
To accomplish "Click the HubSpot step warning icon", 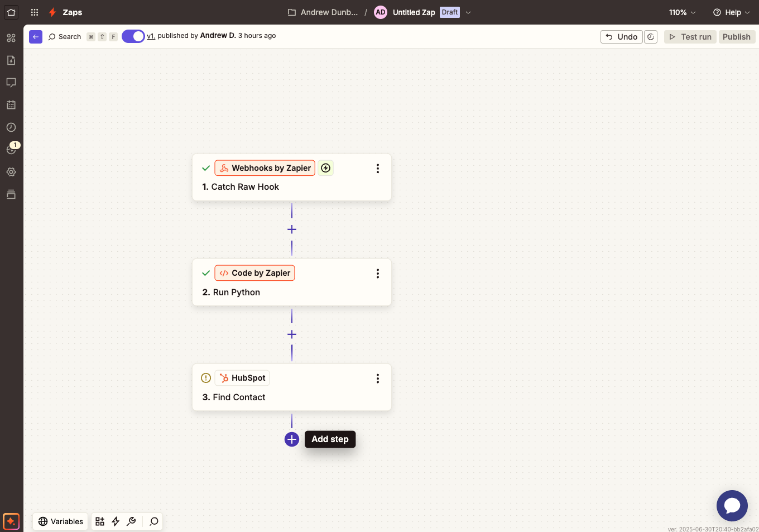I will [206, 378].
